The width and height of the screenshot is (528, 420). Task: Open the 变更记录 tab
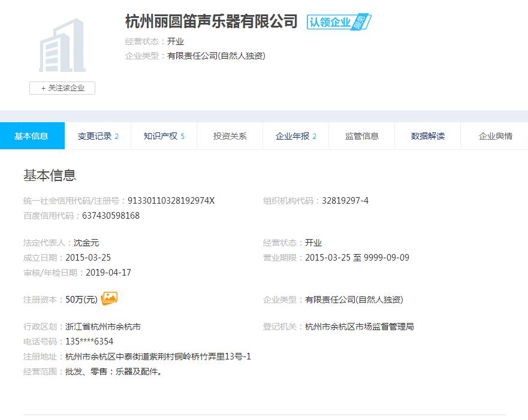(x=98, y=136)
